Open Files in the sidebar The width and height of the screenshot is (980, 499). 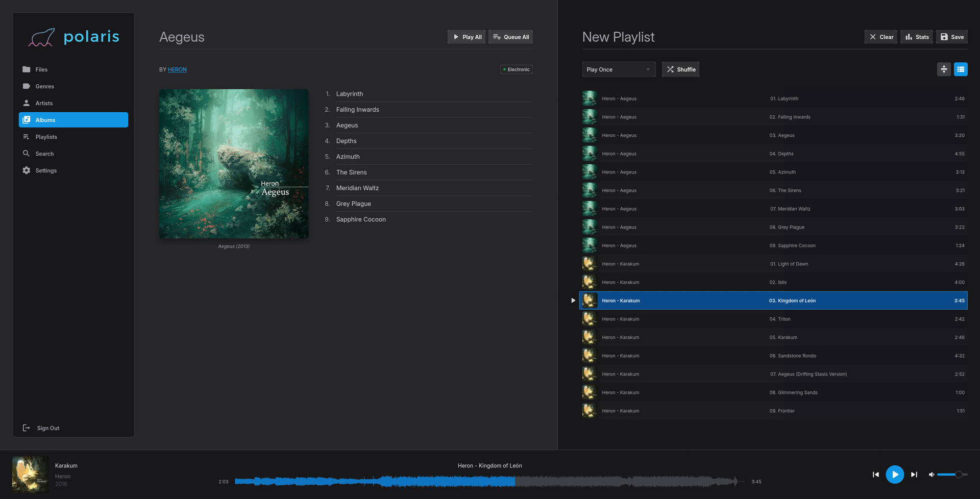point(73,69)
